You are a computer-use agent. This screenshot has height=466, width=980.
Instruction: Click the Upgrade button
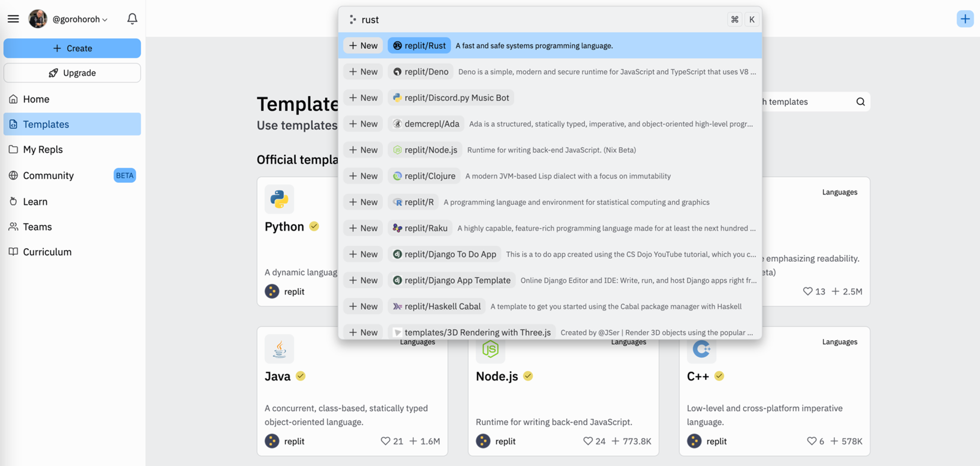click(72, 72)
